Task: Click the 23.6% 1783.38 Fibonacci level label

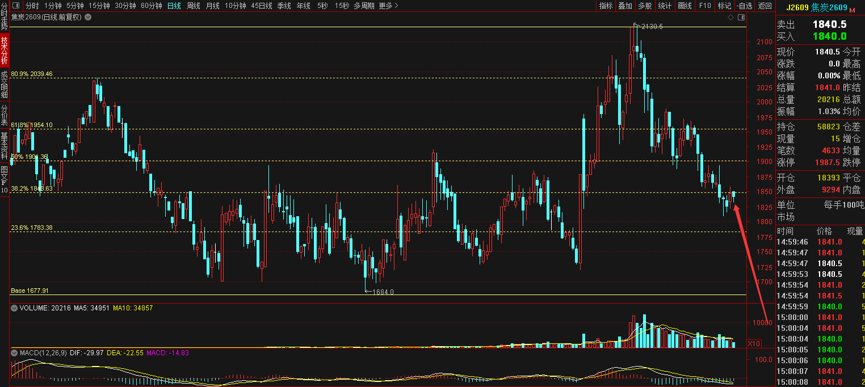Action: (31, 227)
